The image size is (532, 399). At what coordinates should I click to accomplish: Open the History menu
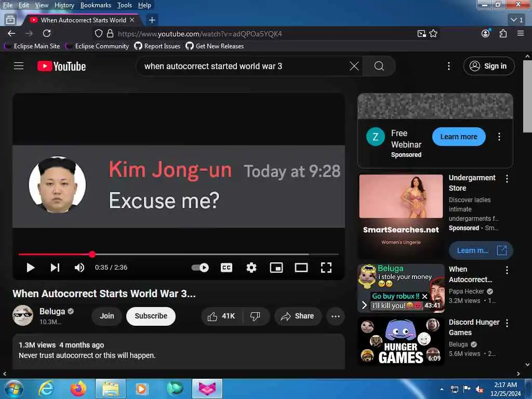[x=64, y=5]
